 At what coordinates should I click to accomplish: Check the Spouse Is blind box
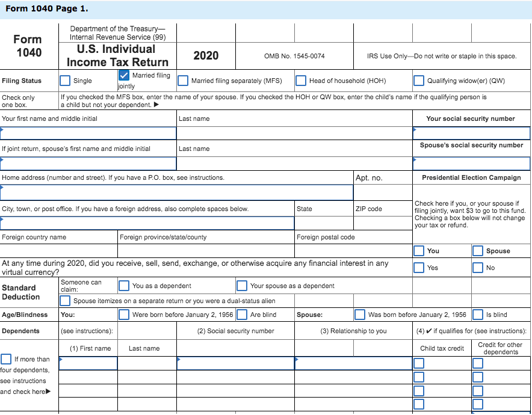click(x=478, y=315)
